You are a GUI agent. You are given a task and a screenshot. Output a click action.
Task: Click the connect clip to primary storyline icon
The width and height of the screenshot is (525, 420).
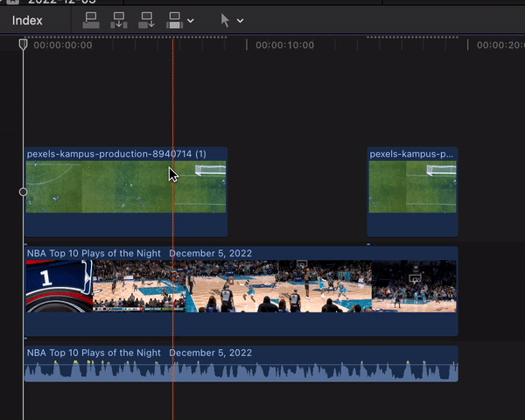(91, 20)
